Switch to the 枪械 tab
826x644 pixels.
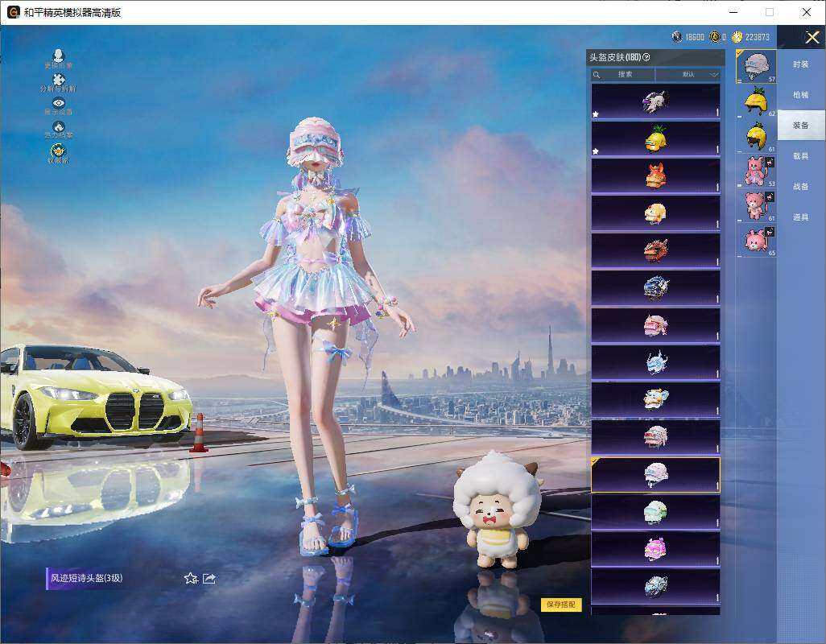[x=801, y=95]
